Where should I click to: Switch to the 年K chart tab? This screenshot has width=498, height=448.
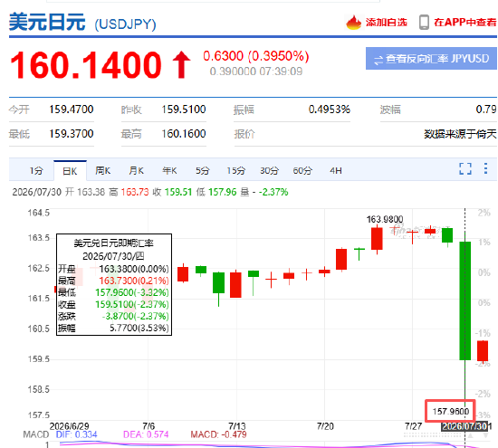click(x=169, y=171)
